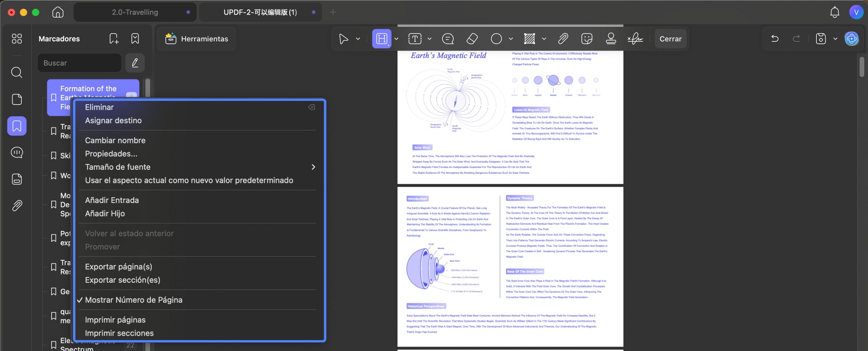Select the eraser tool
Viewport: 868px width, 351px height.
point(472,39)
